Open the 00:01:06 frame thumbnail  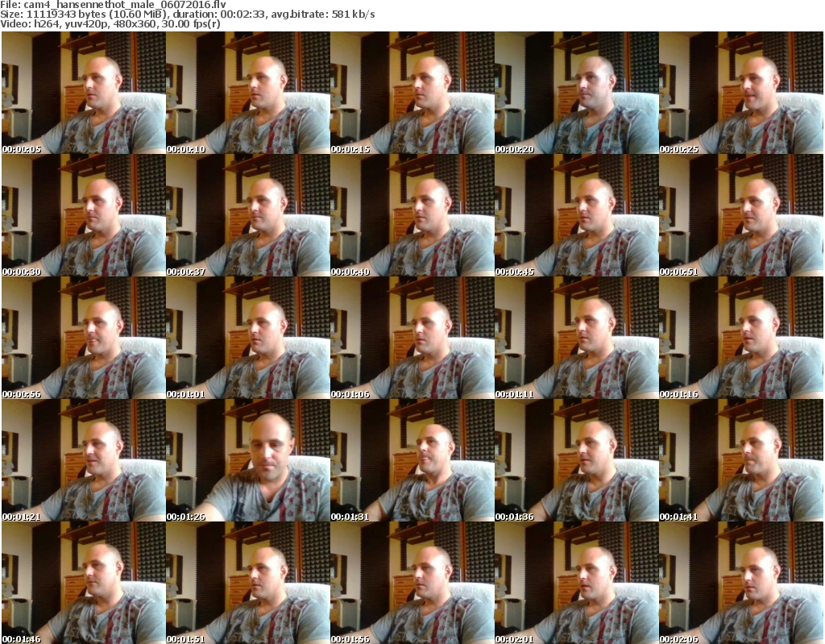pos(412,338)
